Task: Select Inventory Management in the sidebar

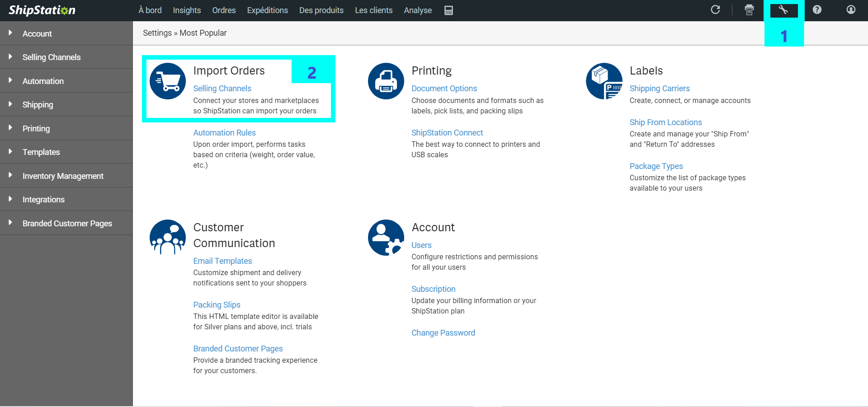Action: click(x=66, y=176)
